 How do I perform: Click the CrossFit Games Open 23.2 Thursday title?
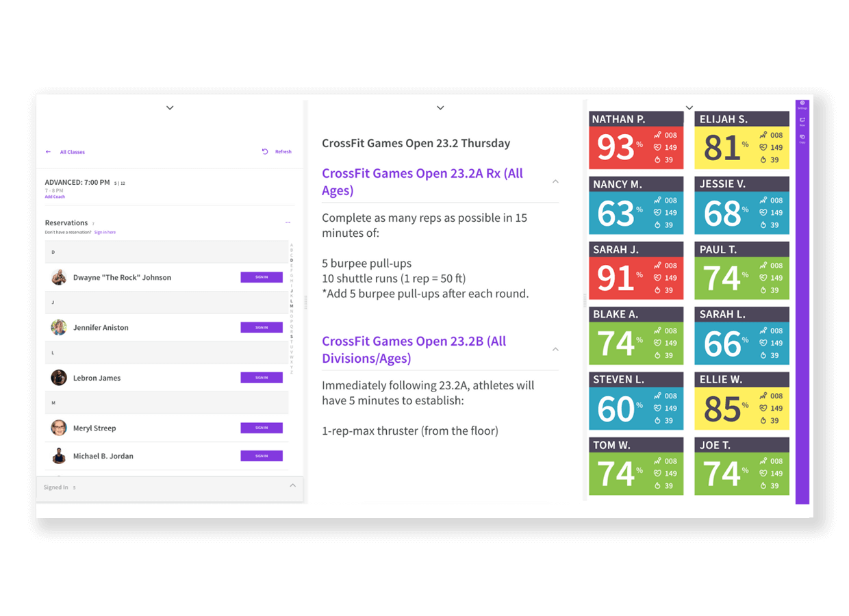click(416, 143)
